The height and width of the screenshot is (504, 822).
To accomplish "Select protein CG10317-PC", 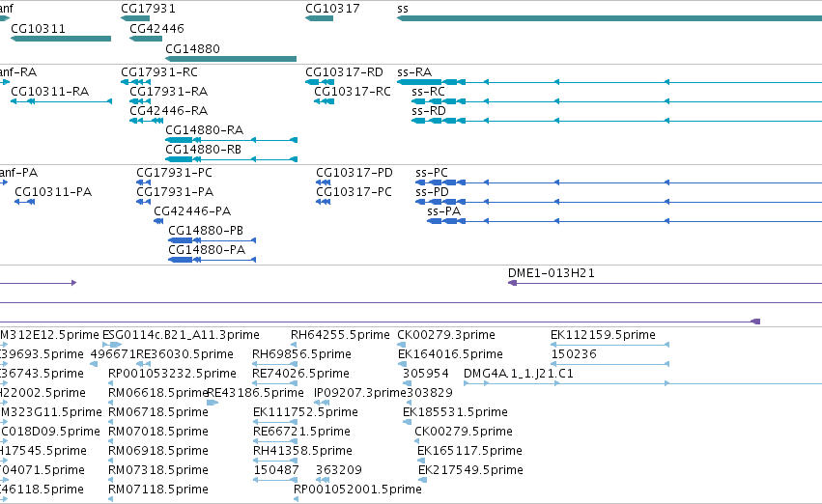I will (323, 202).
